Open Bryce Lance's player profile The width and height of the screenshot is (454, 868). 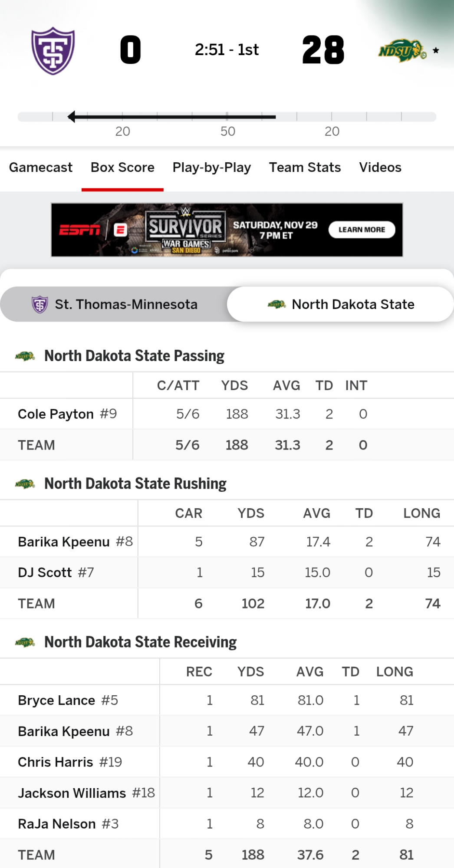click(56, 700)
